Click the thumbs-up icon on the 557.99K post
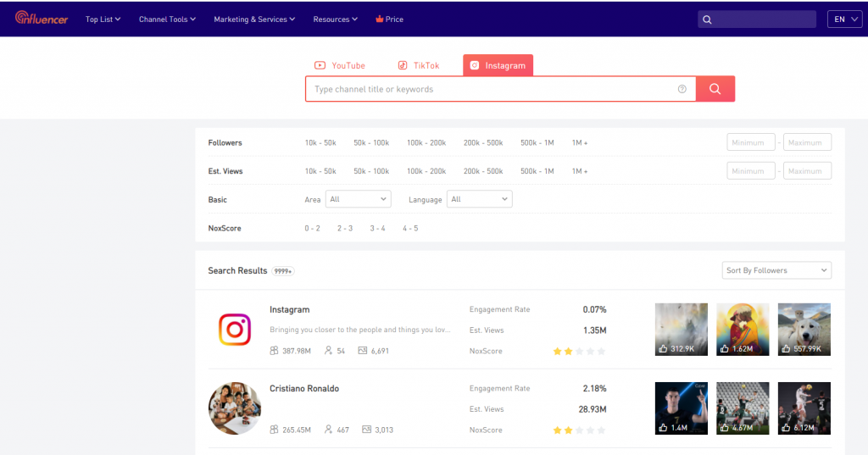 click(x=786, y=349)
